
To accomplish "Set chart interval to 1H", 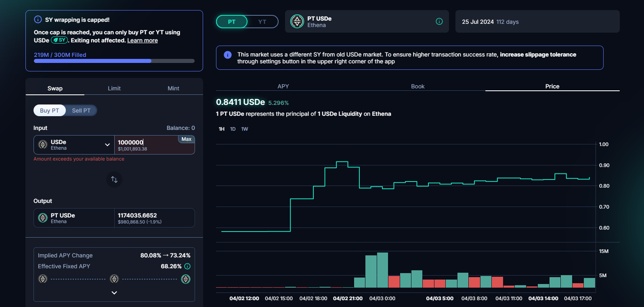I will coord(222,129).
